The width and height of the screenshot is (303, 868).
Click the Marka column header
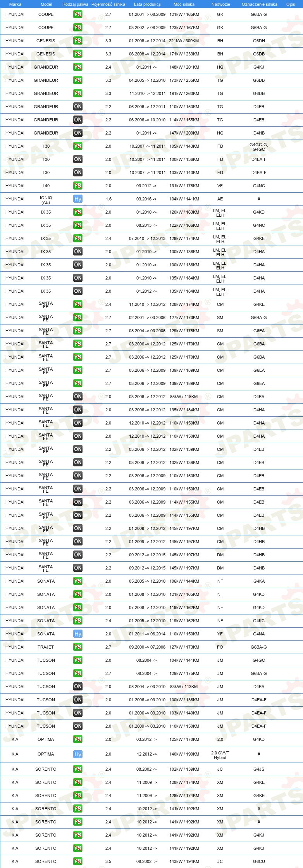[x=15, y=4]
